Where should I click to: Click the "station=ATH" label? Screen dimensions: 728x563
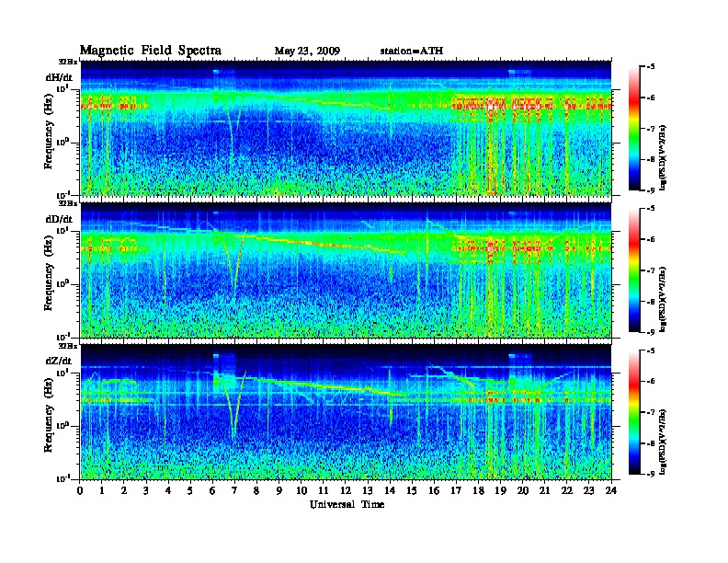pos(412,52)
